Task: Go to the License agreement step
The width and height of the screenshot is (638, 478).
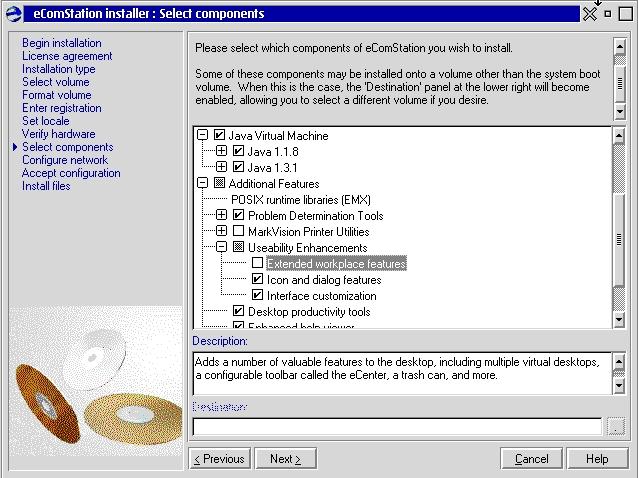Action: pyautogui.click(x=67, y=56)
